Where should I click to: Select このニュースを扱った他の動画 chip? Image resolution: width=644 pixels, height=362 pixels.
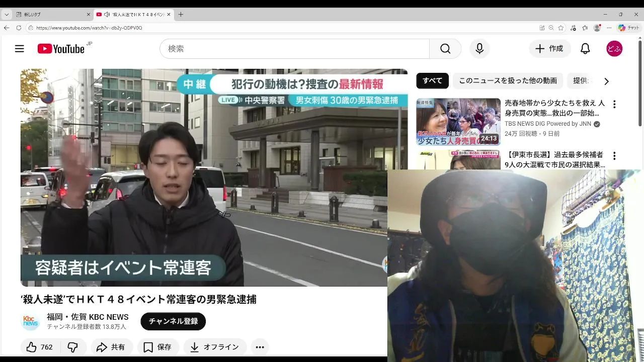[508, 80]
